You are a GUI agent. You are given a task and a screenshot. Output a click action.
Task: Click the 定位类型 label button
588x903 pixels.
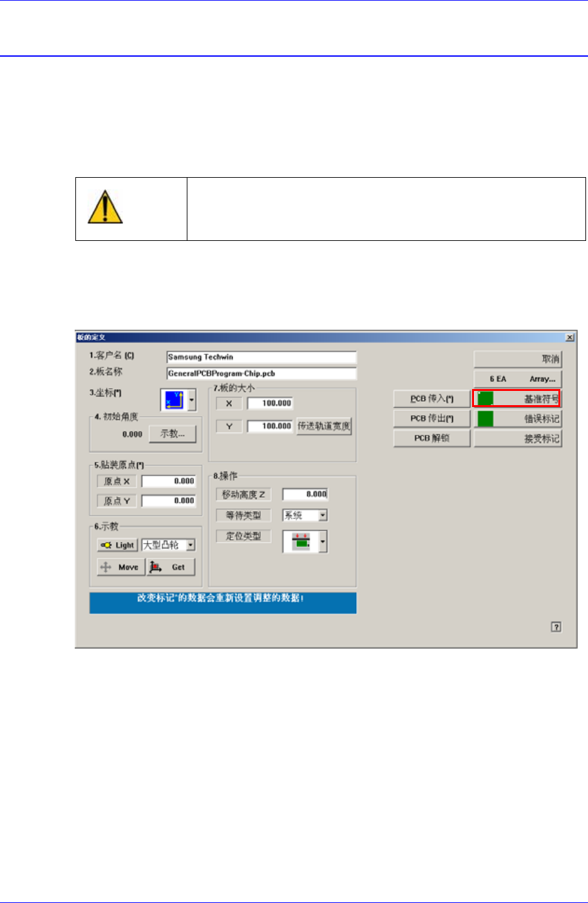(243, 536)
